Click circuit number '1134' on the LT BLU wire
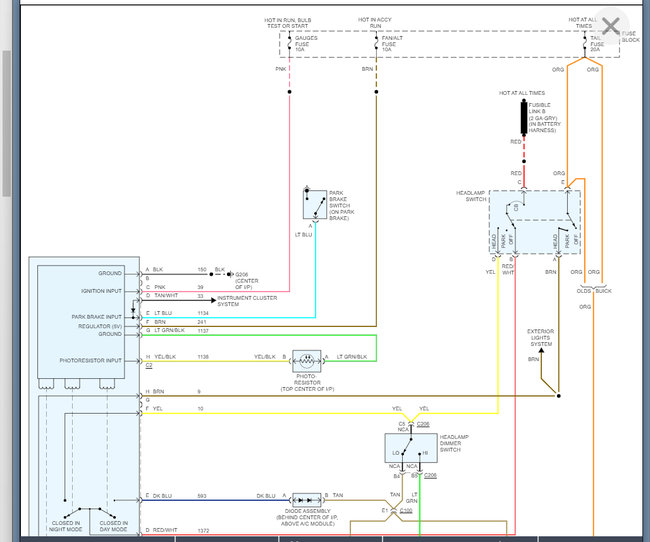650x542 pixels. click(203, 313)
